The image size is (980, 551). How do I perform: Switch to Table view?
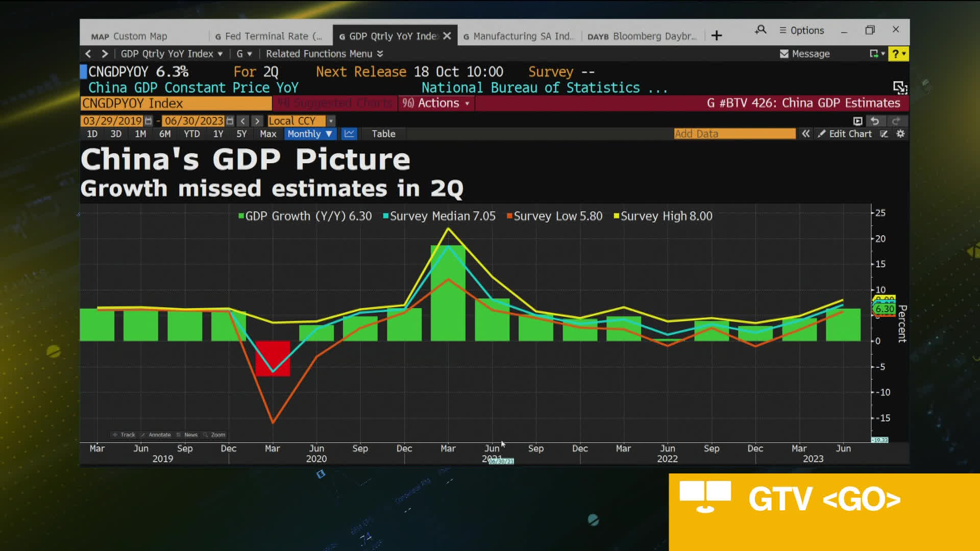click(383, 134)
